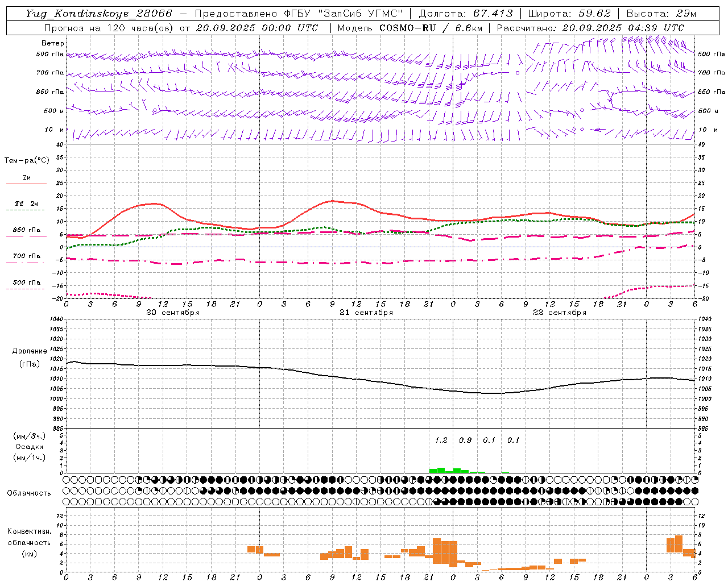Click the 20 сентября date label
The image size is (728, 582).
pyautogui.click(x=173, y=313)
